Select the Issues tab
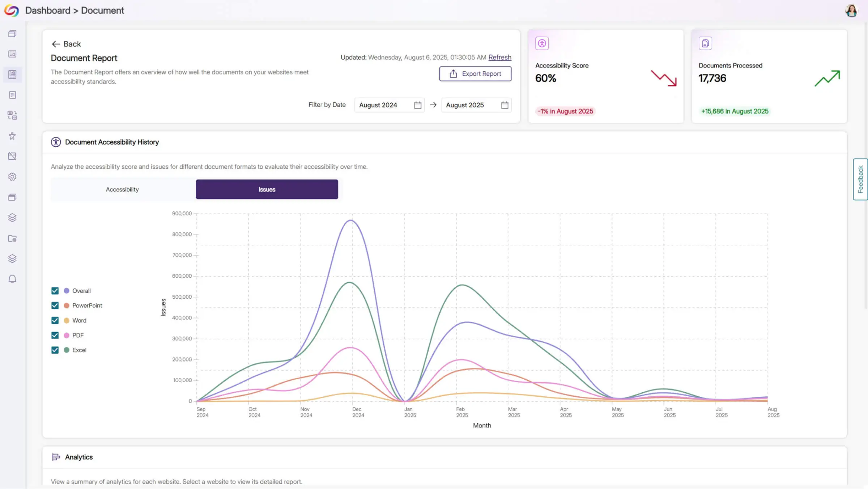 click(267, 189)
